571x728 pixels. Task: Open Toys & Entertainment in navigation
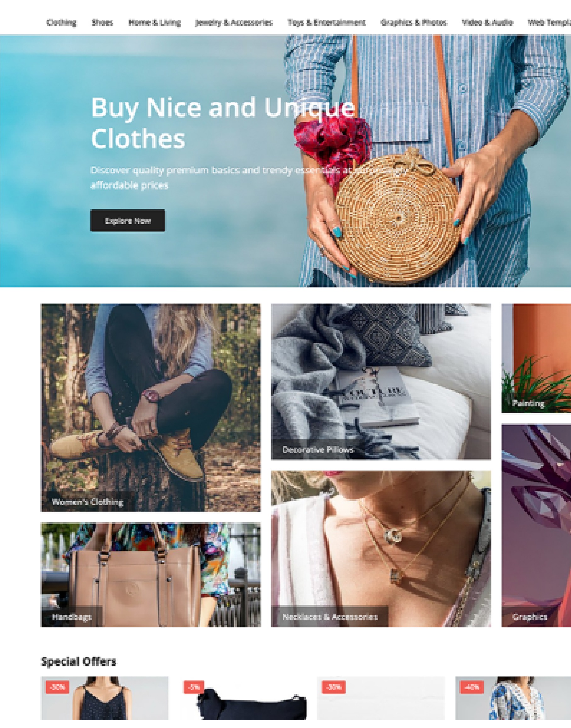327,23
